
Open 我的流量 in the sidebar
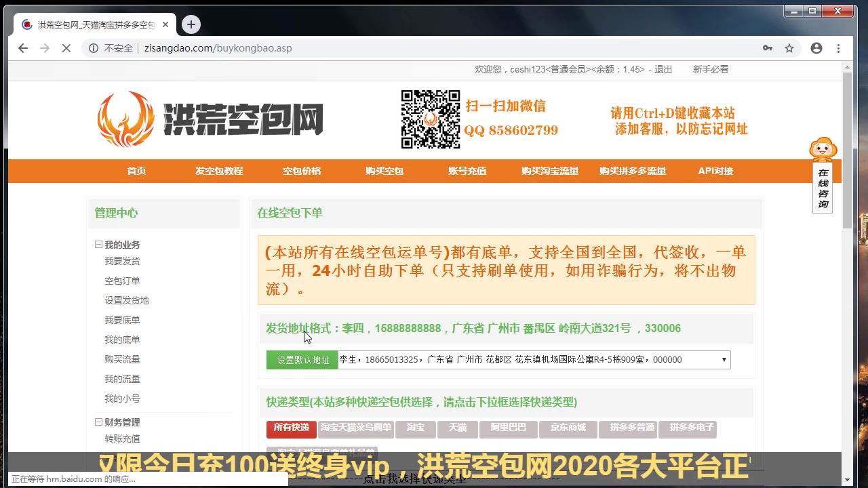(122, 379)
